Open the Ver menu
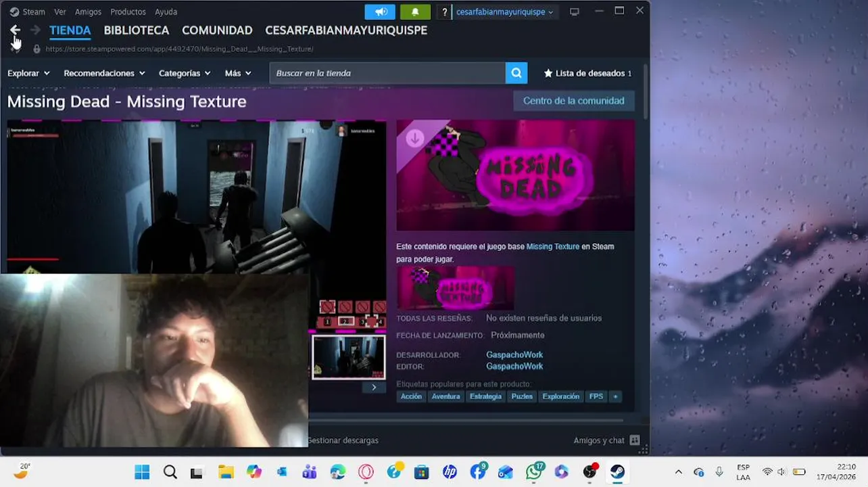The height and width of the screenshot is (487, 868). (60, 11)
